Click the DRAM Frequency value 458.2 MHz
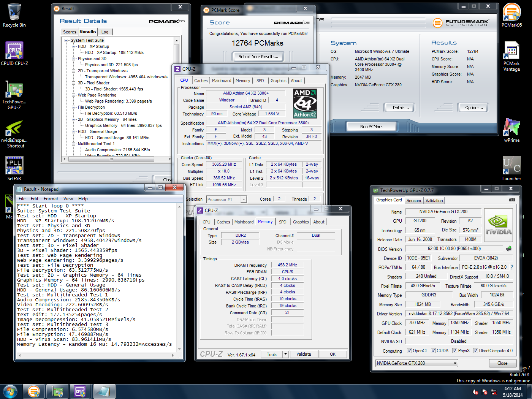 (x=287, y=265)
